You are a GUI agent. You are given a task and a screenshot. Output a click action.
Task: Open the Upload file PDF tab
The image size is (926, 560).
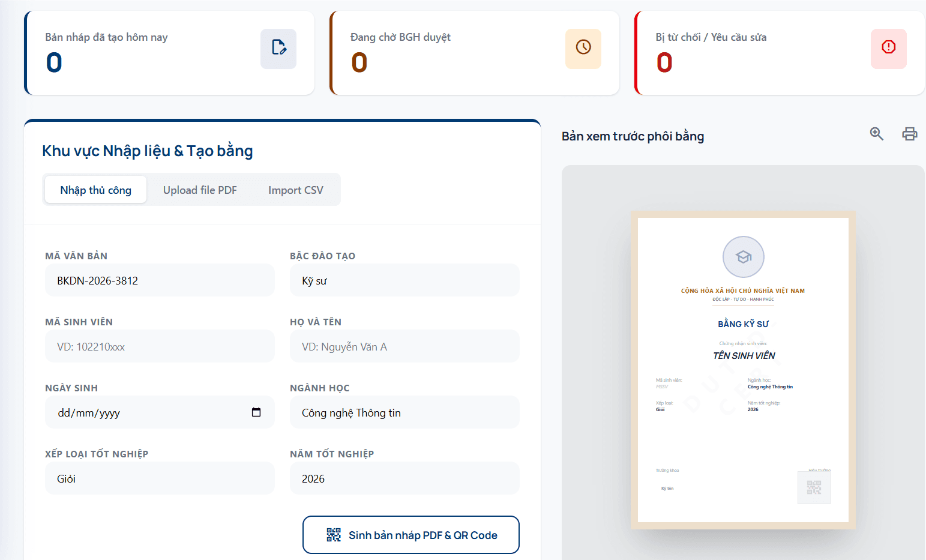(200, 190)
